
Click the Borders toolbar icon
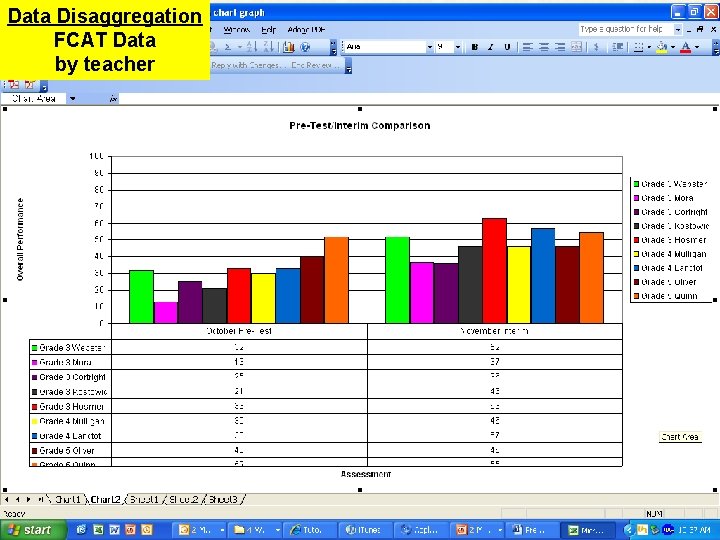[x=638, y=47]
